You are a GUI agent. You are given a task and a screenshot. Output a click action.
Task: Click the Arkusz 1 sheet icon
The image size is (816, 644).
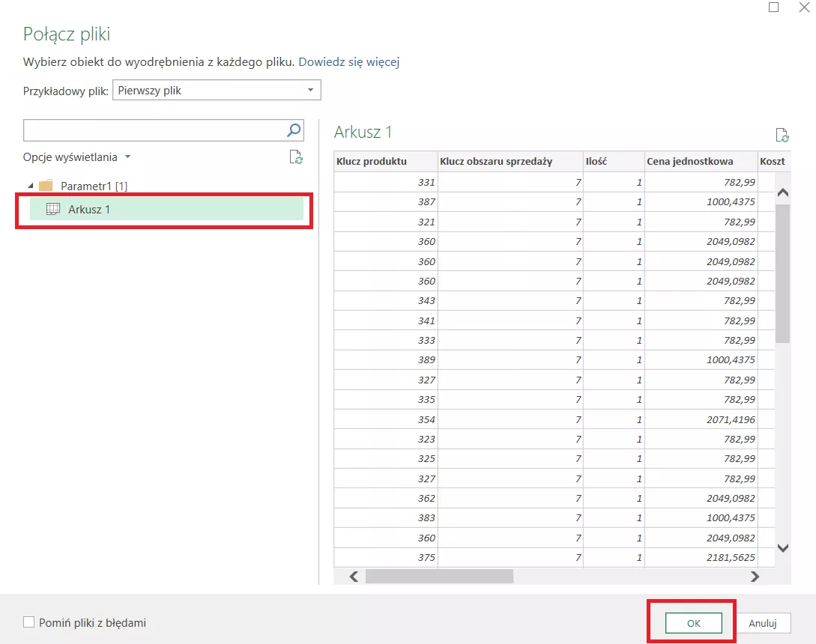(53, 210)
